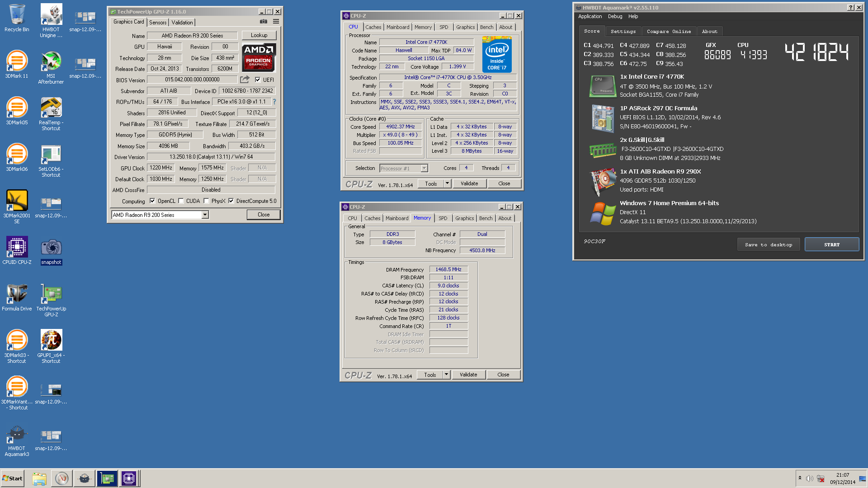
Task: Open TechPowerUp GPU-Z desktop icon
Action: tap(51, 300)
